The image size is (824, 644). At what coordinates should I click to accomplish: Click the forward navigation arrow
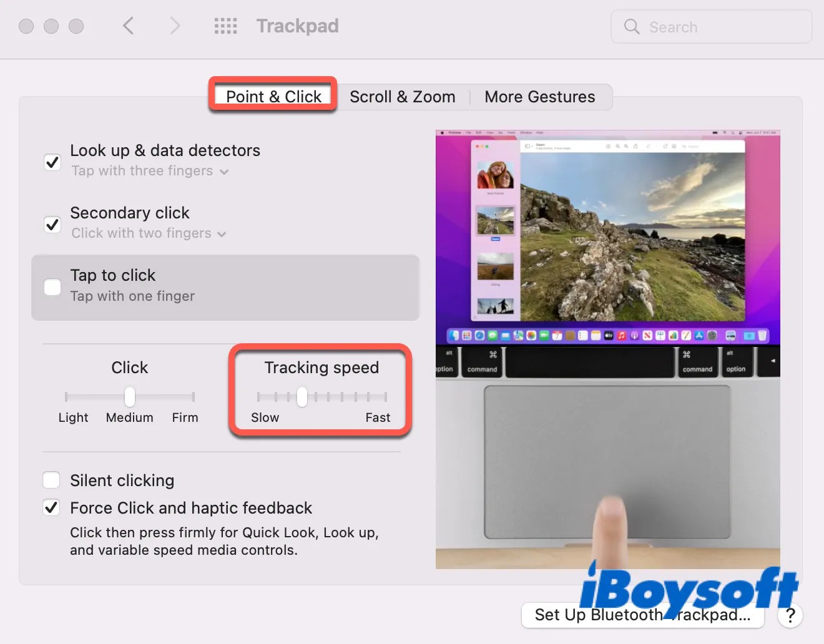click(x=175, y=26)
